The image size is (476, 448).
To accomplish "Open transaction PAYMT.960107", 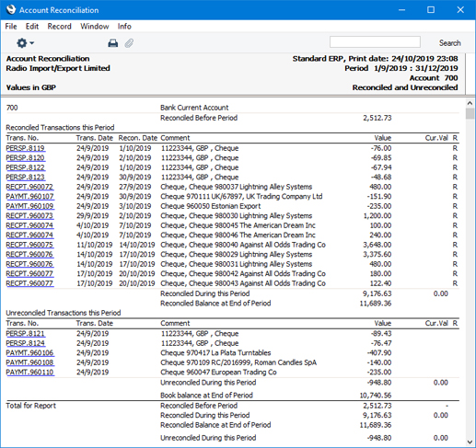I will pyautogui.click(x=29, y=197).
